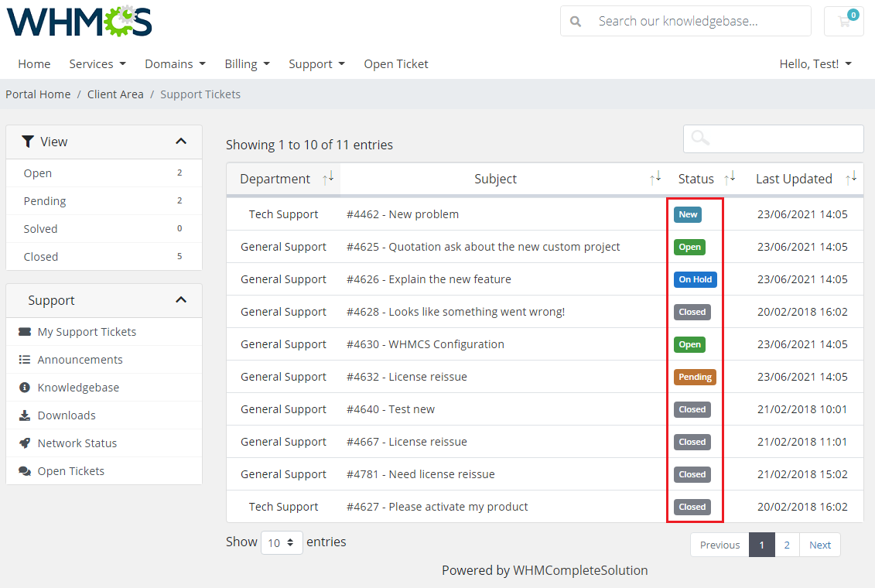The image size is (875, 588).
Task: Filter tickets by Pending status
Action: tap(104, 201)
